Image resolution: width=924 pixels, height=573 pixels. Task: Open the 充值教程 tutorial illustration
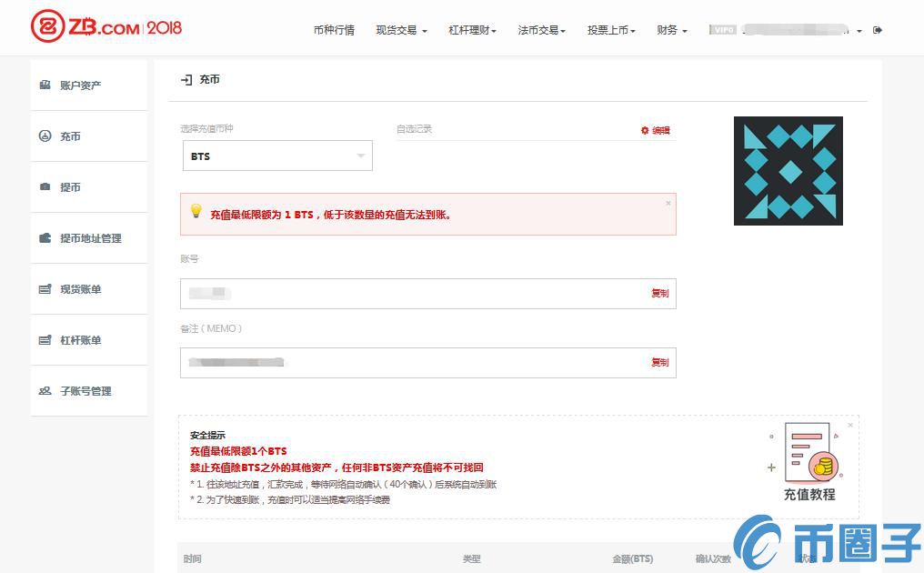tap(808, 462)
